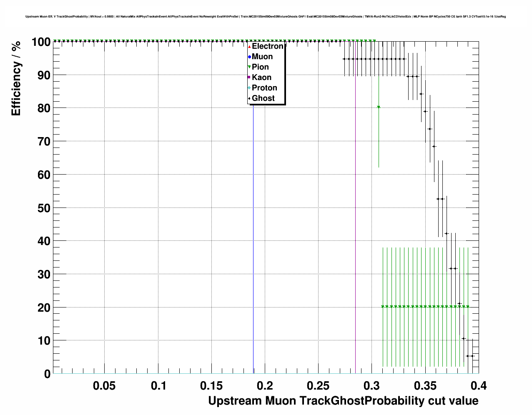Click the red Electron triangle legend marker
Viewport: 532px width, 415px height.
click(x=249, y=46)
